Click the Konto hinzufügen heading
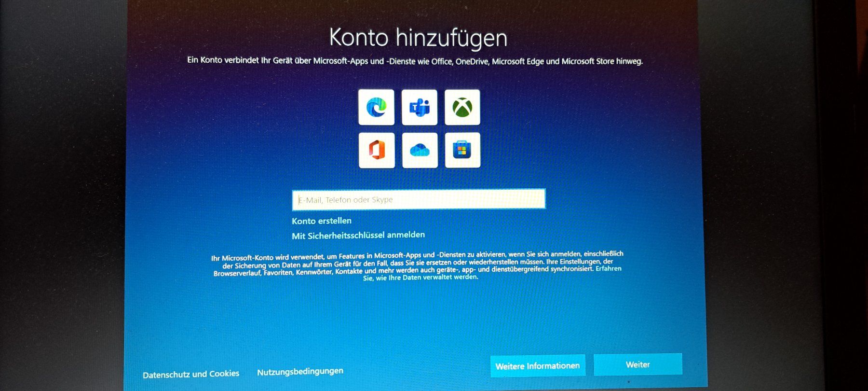The width and height of the screenshot is (868, 391). [418, 37]
